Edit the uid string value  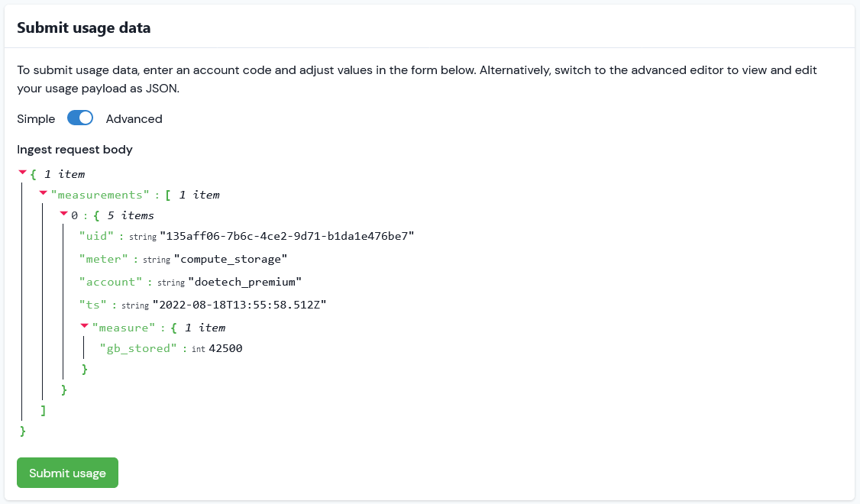tap(287, 237)
